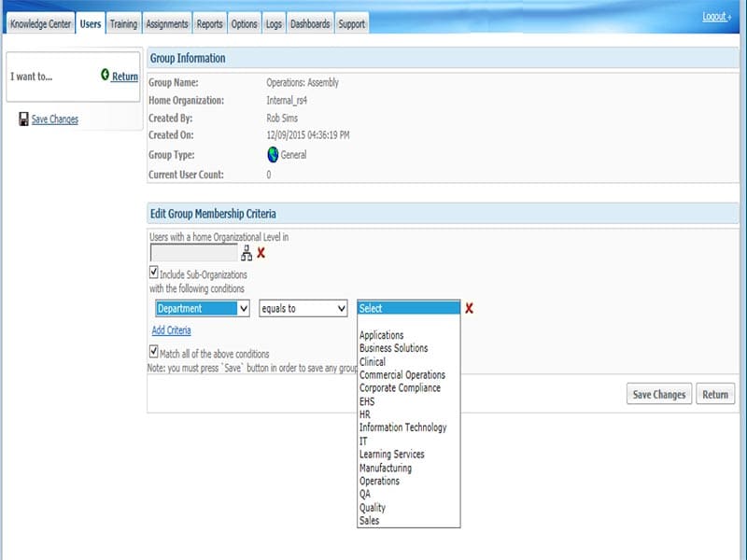This screenshot has height=560, width=747.
Task: Switch to the Reports tab
Action: tap(212, 25)
